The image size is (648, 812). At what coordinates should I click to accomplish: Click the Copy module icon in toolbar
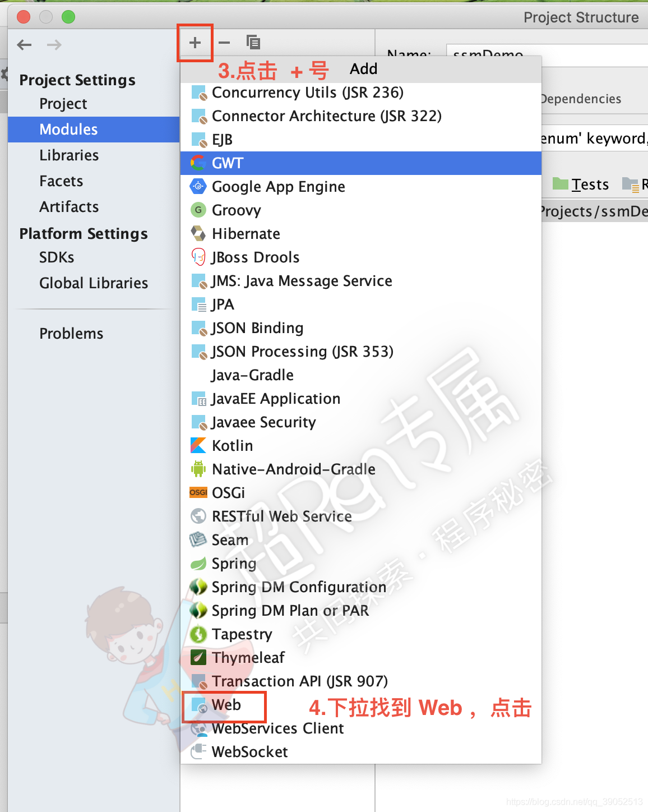[x=253, y=42]
